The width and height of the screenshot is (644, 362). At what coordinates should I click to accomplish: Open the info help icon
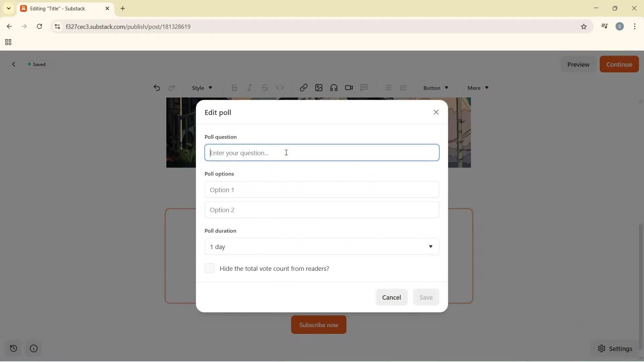coord(34,349)
